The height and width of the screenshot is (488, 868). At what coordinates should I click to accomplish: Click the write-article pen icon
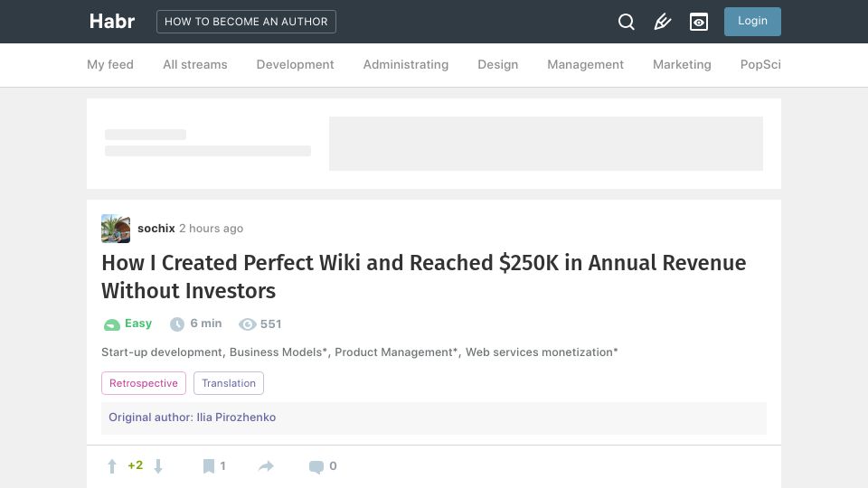[663, 22]
